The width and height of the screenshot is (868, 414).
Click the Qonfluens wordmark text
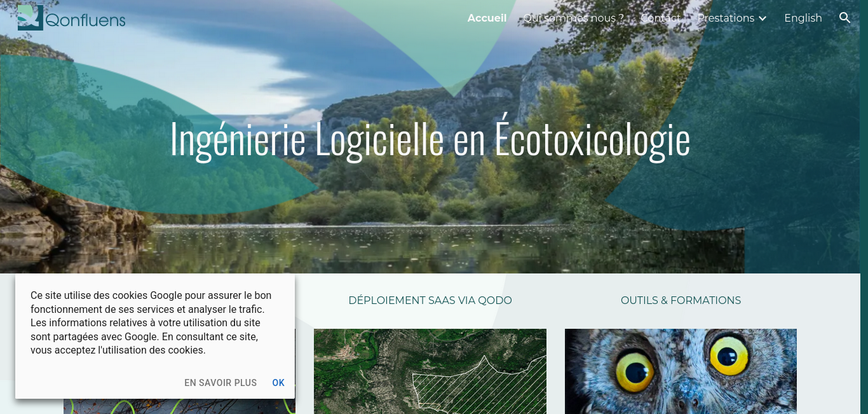85,20
